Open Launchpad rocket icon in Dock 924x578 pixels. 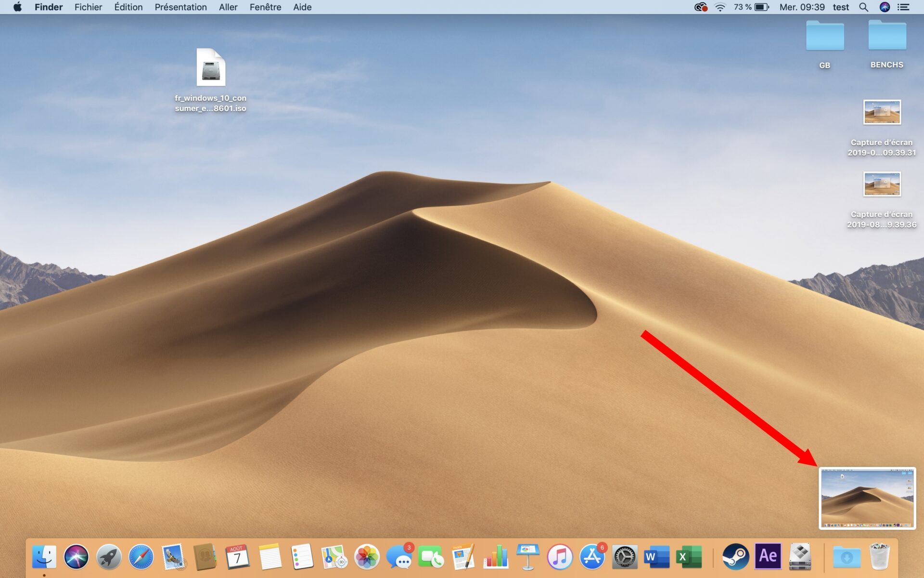click(x=109, y=557)
